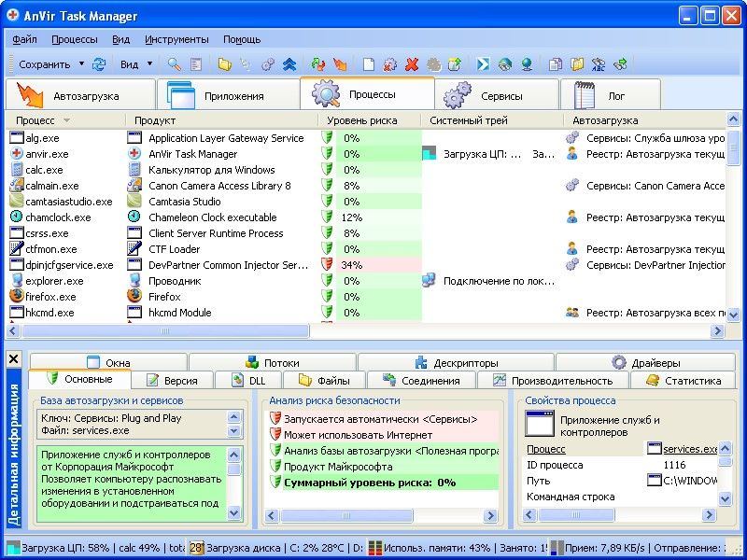Open the Сохранить dropdown arrow
747x560 pixels.
click(81, 63)
